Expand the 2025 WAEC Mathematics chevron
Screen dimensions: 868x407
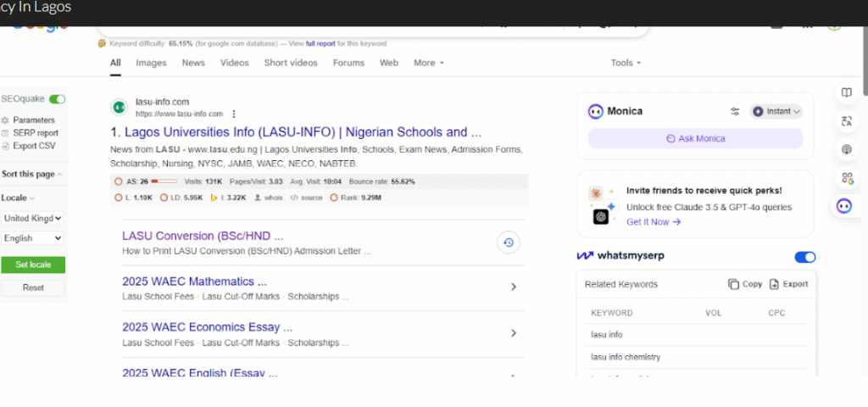pyautogui.click(x=513, y=287)
